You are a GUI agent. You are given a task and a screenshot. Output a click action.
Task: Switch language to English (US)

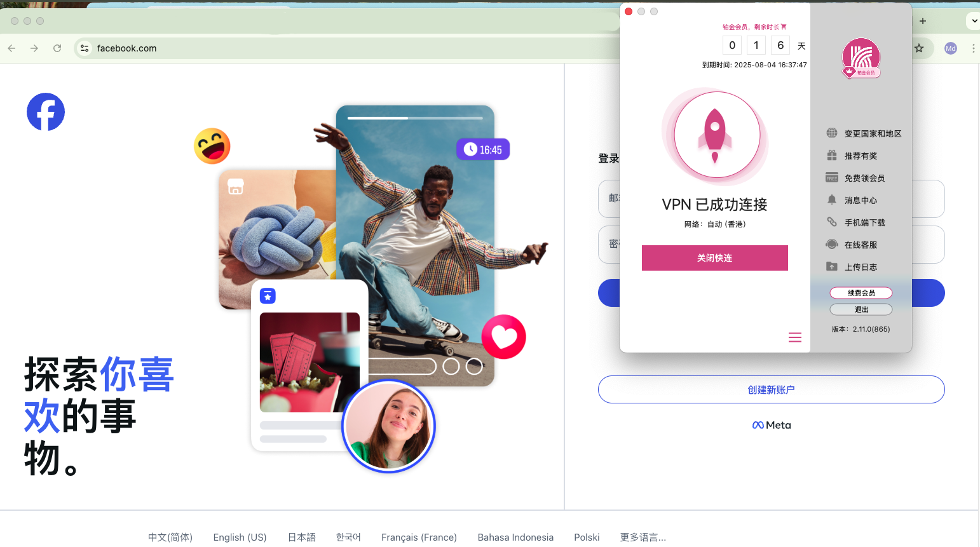[x=240, y=537]
